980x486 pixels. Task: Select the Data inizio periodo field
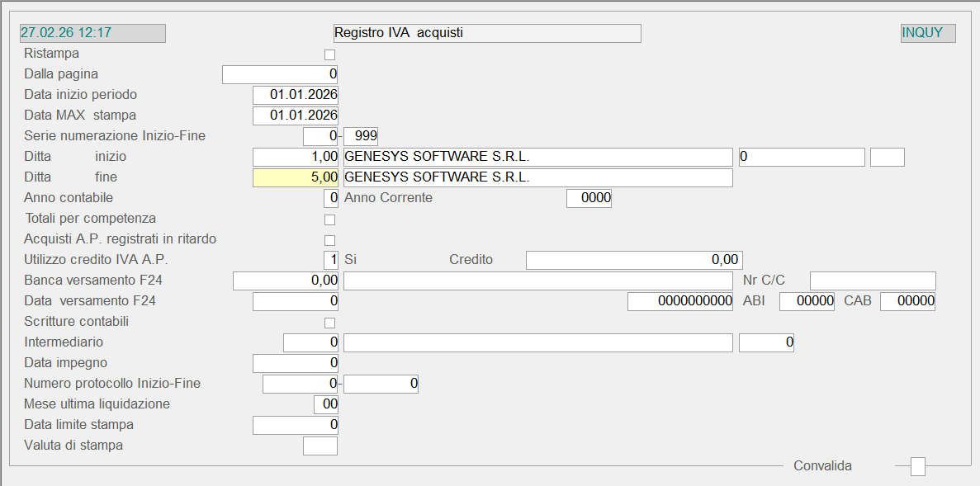(296, 95)
